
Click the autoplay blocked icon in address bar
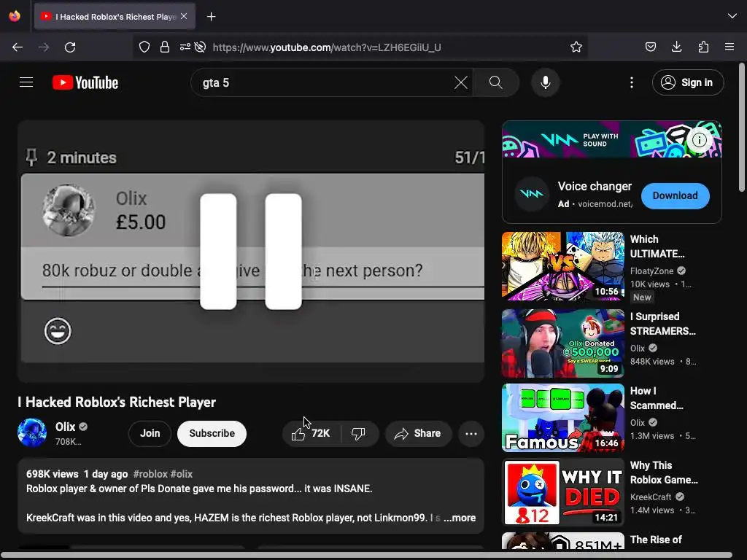tap(201, 47)
